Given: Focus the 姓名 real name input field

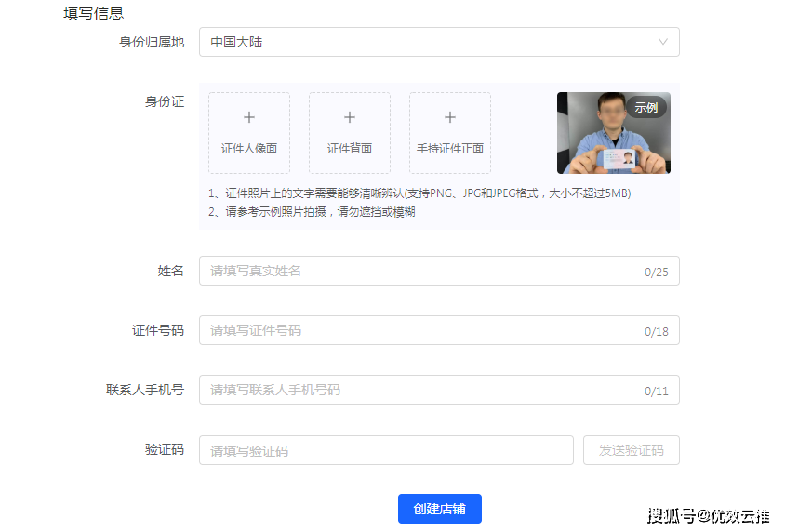Looking at the screenshot, I should 419,271.
